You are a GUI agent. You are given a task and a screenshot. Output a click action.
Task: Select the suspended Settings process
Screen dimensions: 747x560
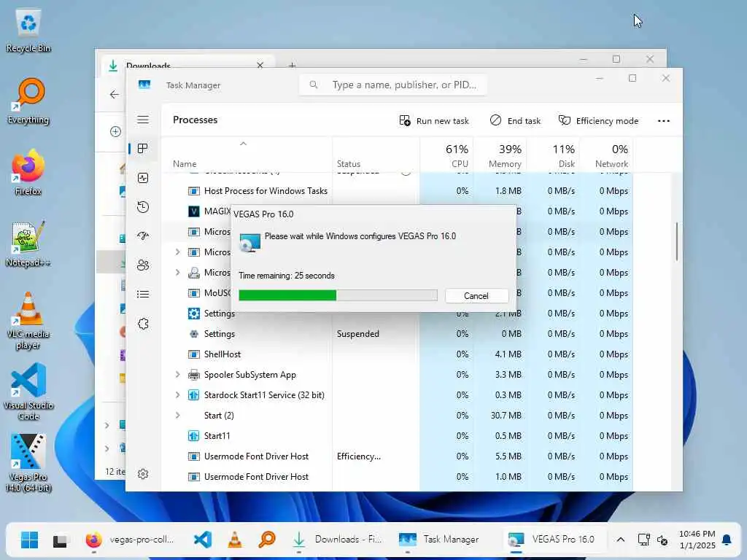click(x=398, y=334)
